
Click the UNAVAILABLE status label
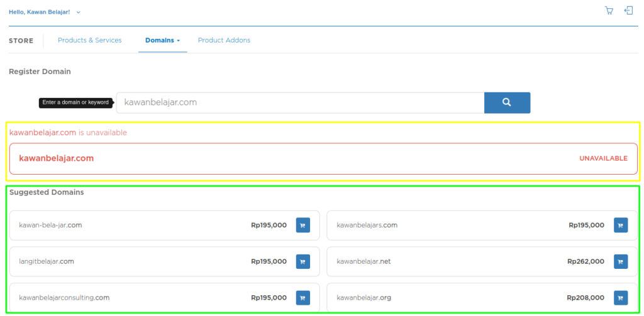603,158
